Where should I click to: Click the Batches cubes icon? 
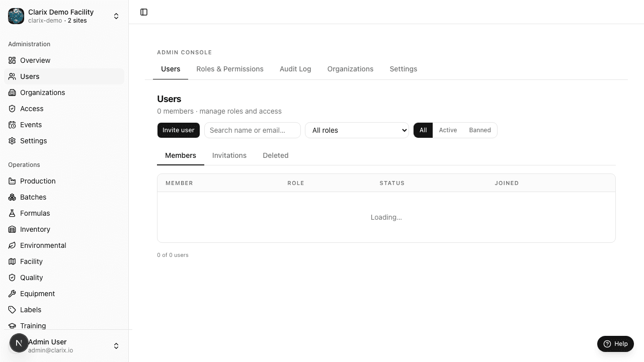12,197
